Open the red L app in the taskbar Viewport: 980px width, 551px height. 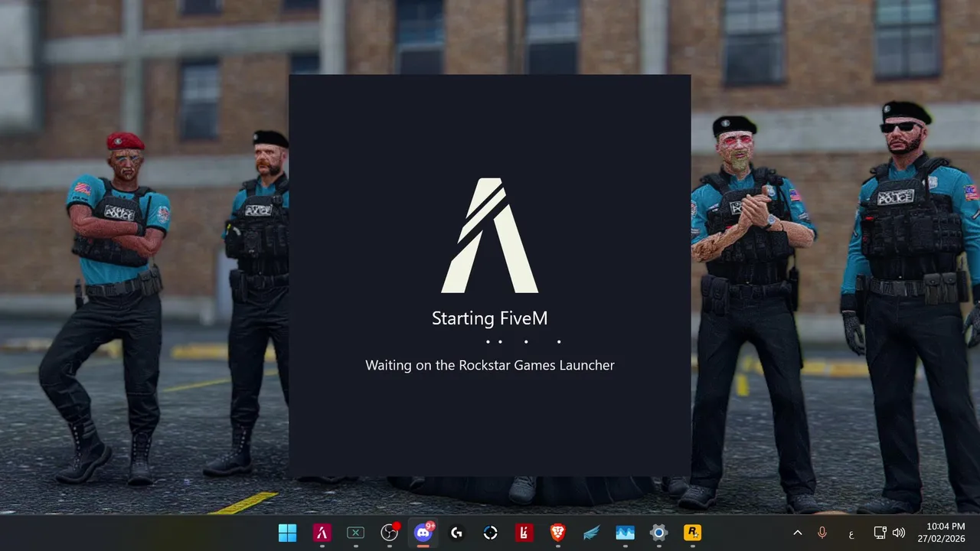tap(524, 533)
